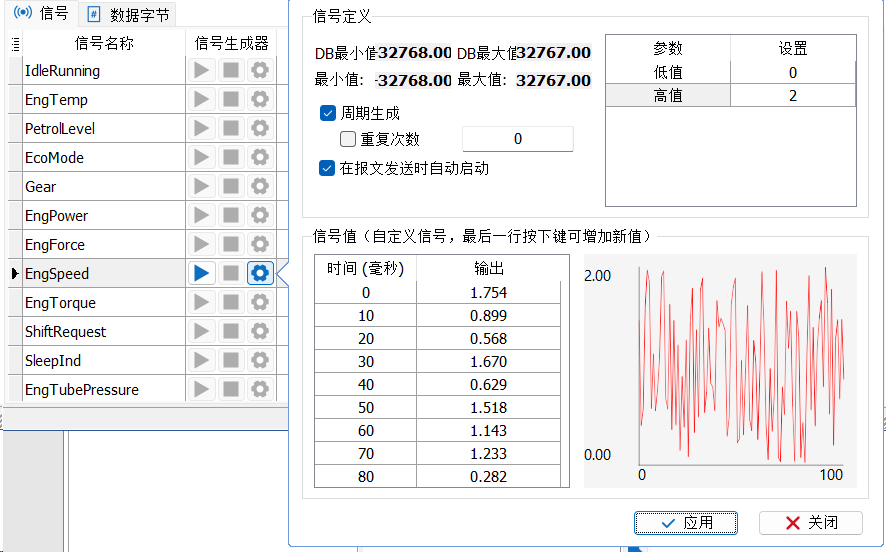Viewport: 886px width, 552px height.
Task: Select the ShiftRequest signal name row
Action: (x=104, y=332)
